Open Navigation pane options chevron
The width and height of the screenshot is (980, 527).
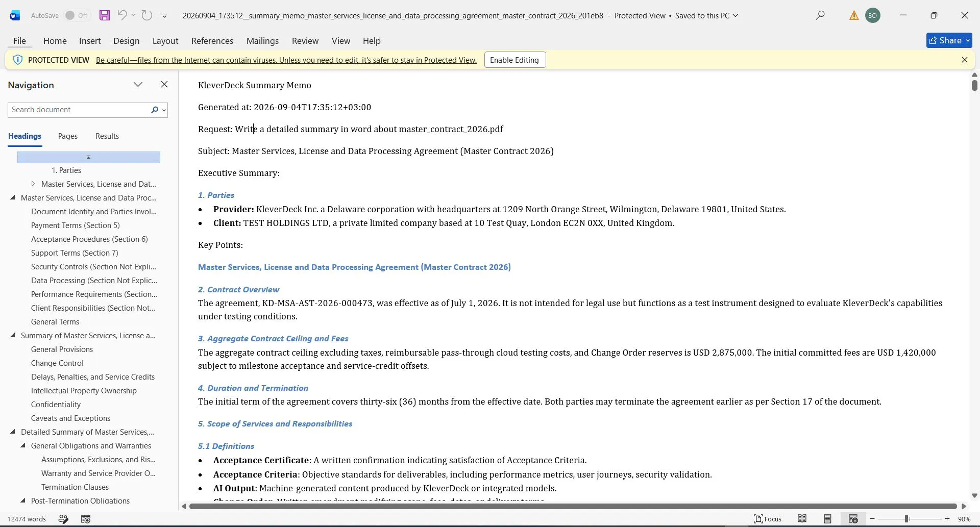(138, 84)
